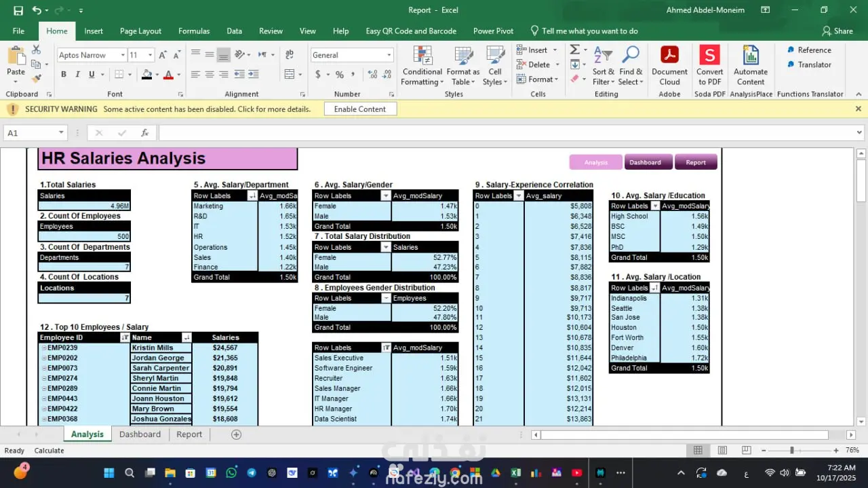This screenshot has width=868, height=488.
Task: Switch to the Formulas tab
Action: [x=194, y=31]
